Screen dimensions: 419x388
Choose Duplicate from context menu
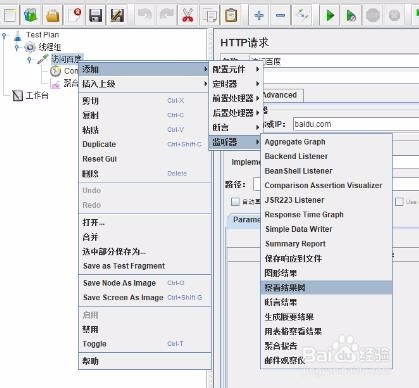(145, 144)
